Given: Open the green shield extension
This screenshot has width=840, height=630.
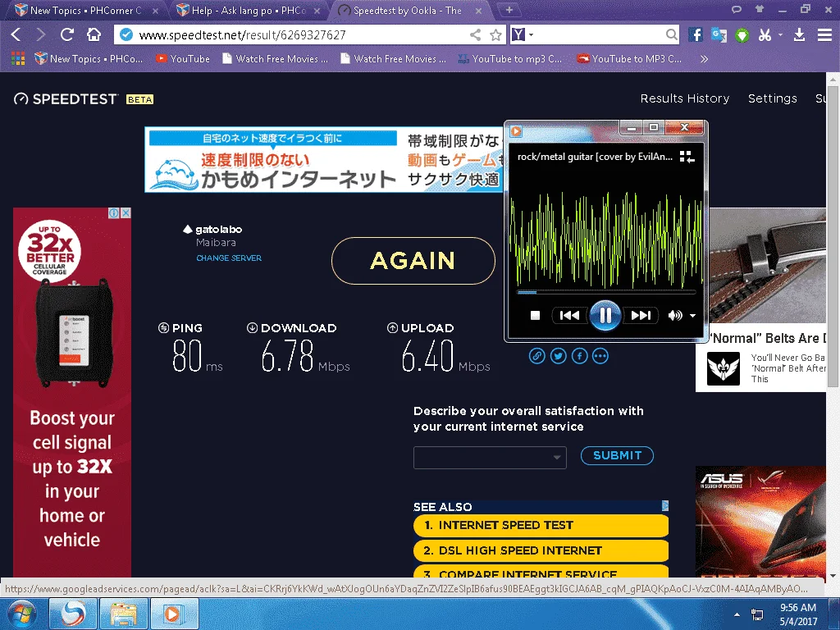Looking at the screenshot, I should click(742, 35).
